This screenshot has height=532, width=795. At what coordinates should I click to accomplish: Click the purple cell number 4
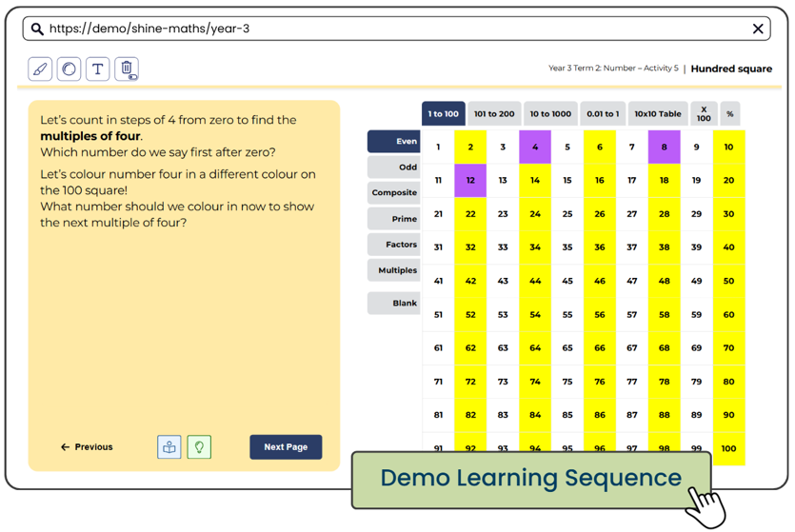[x=535, y=147]
